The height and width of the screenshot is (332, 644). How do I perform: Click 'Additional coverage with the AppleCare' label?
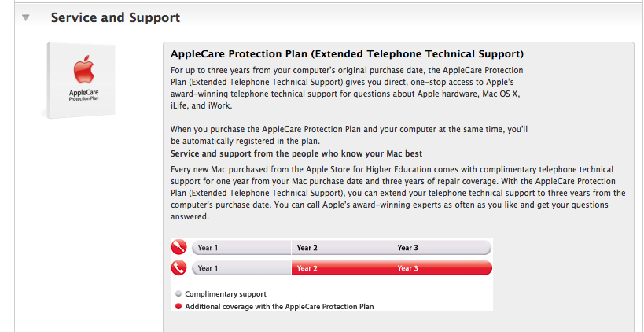click(x=279, y=307)
